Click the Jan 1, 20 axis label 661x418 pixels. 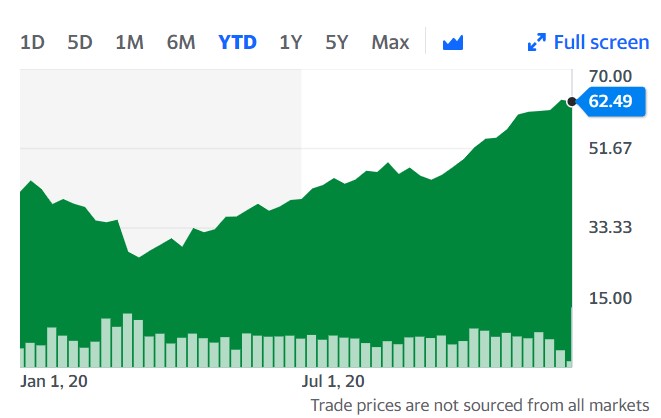pos(55,381)
